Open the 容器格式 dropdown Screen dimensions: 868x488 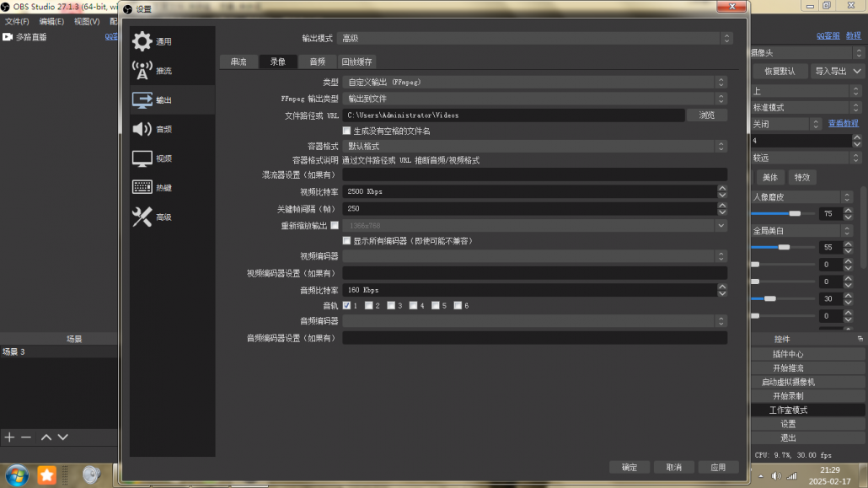(534, 146)
